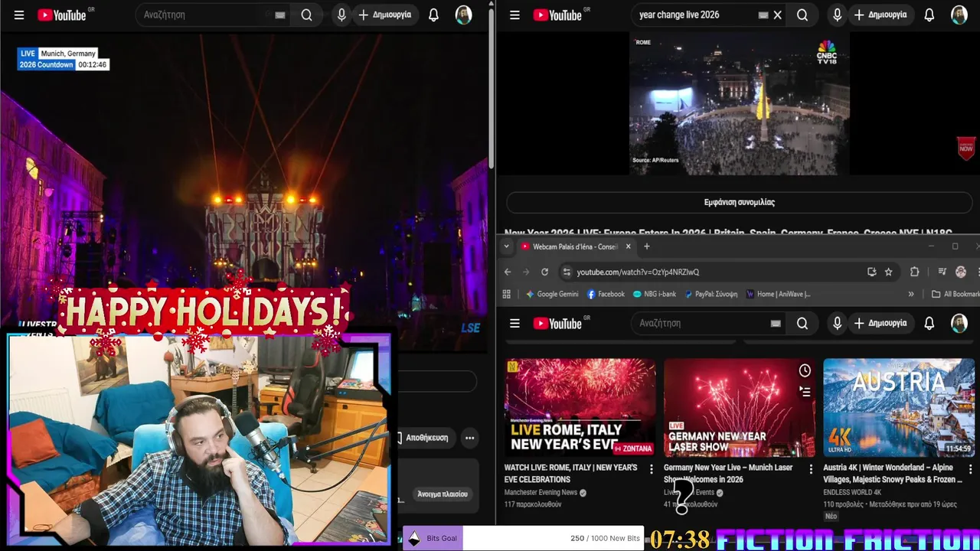Image resolution: width=980 pixels, height=551 pixels.
Task: Open the Chrome extensions puzzle icon
Action: point(914,272)
